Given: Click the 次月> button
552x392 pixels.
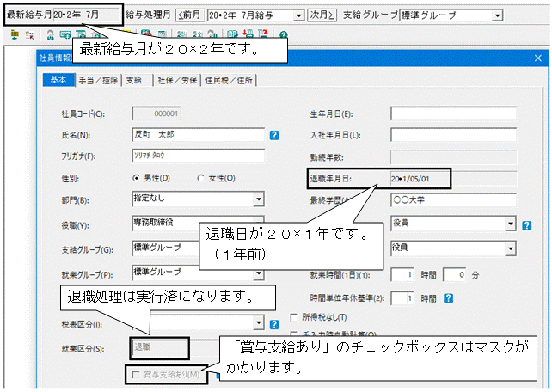Looking at the screenshot, I should (322, 15).
